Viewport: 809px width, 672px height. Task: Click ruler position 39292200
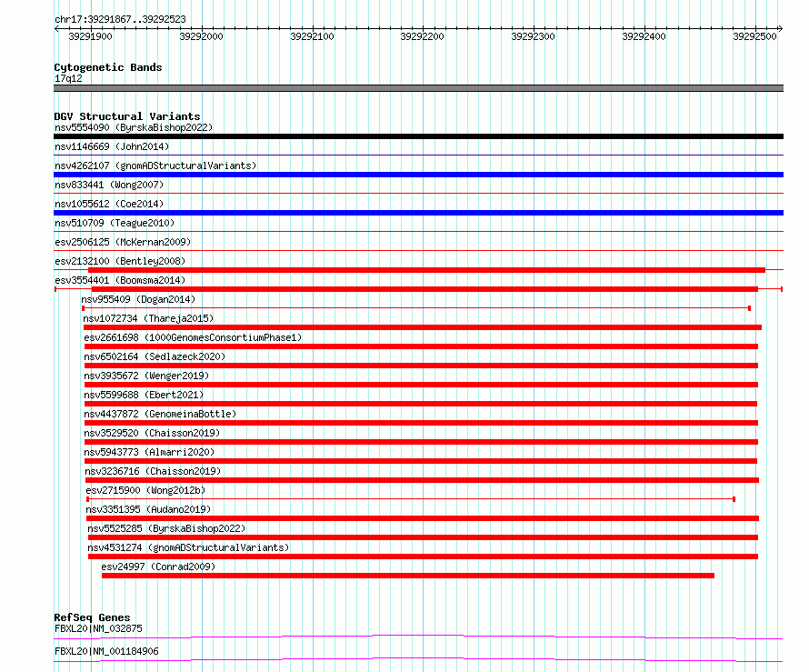pyautogui.click(x=422, y=36)
